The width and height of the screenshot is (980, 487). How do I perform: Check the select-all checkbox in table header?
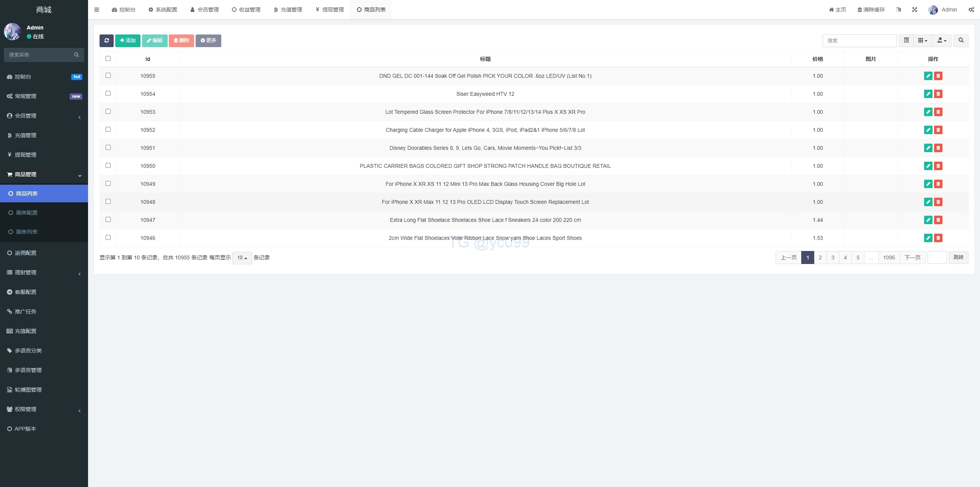click(108, 59)
